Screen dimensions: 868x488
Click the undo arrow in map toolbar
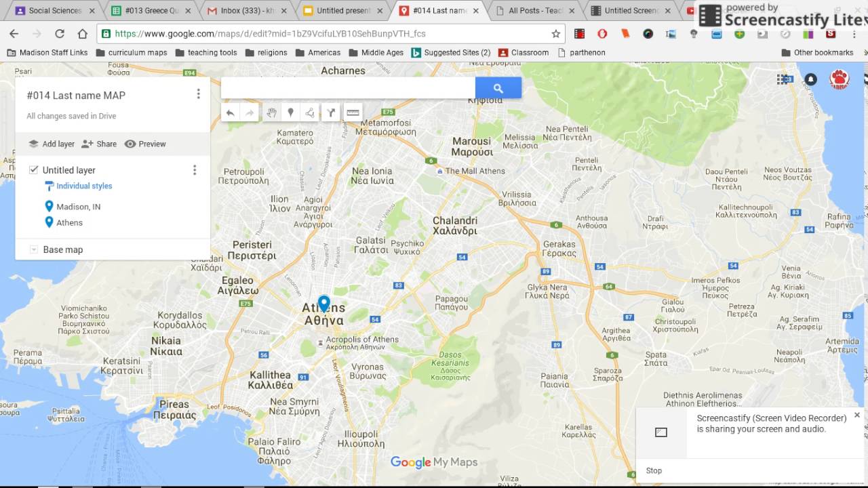click(x=231, y=113)
